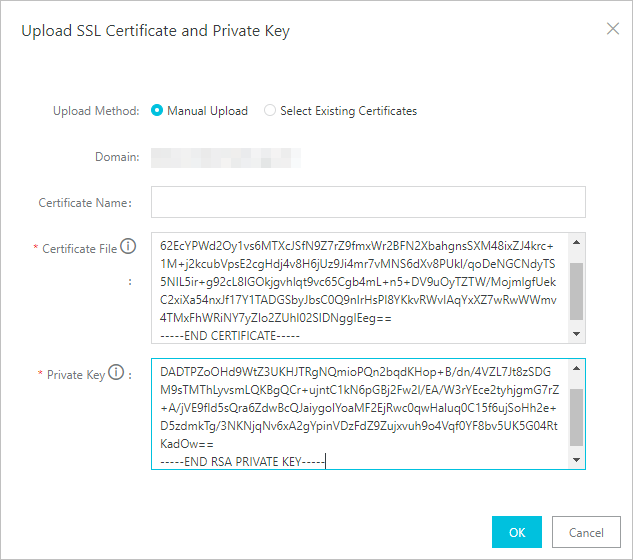This screenshot has height=560, width=633.
Task: Click Private Key scrollbar down arrow
Action: click(576, 460)
